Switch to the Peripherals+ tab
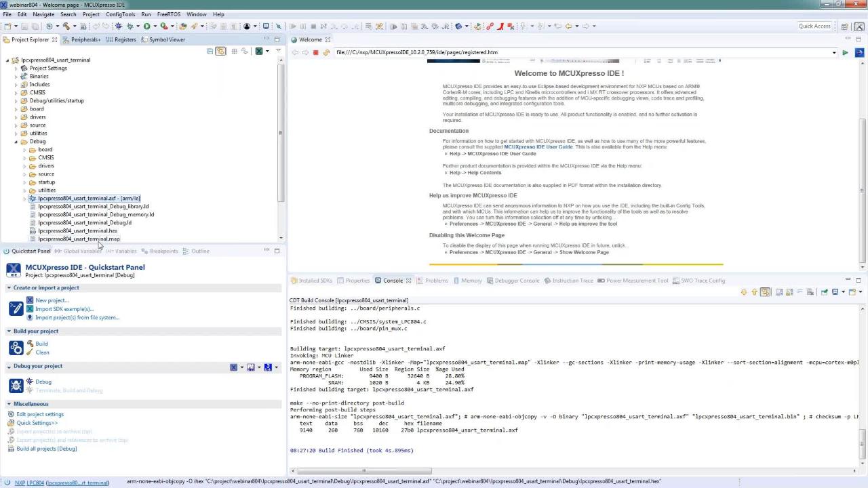The image size is (868, 488). (x=85, y=39)
